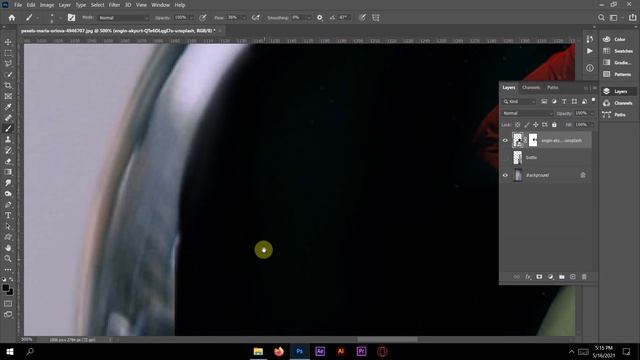
Task: Select the Lasso tool
Action: coord(8,64)
